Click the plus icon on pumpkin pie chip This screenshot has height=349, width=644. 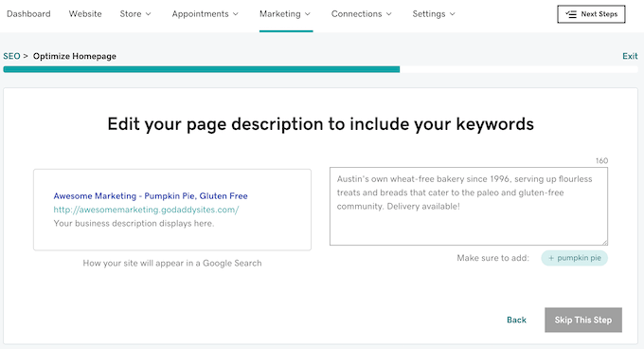pos(551,258)
